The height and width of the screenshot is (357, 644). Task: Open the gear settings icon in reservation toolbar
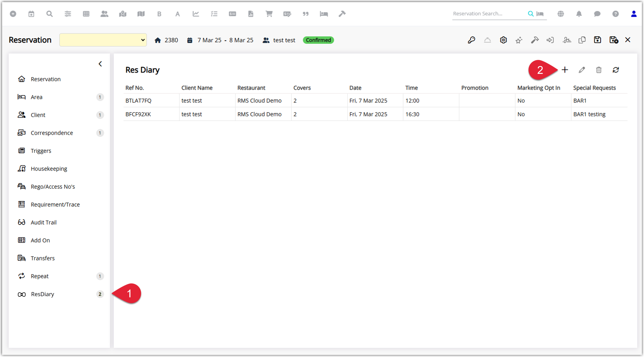coord(503,40)
